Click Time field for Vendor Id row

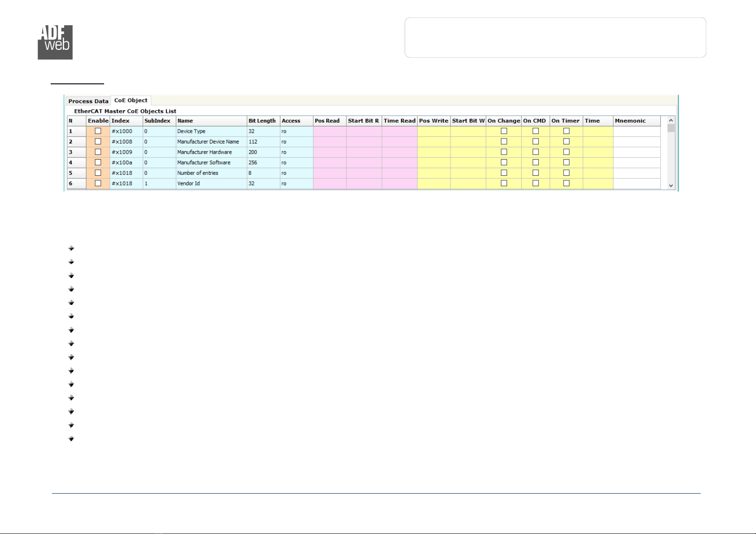tap(598, 183)
